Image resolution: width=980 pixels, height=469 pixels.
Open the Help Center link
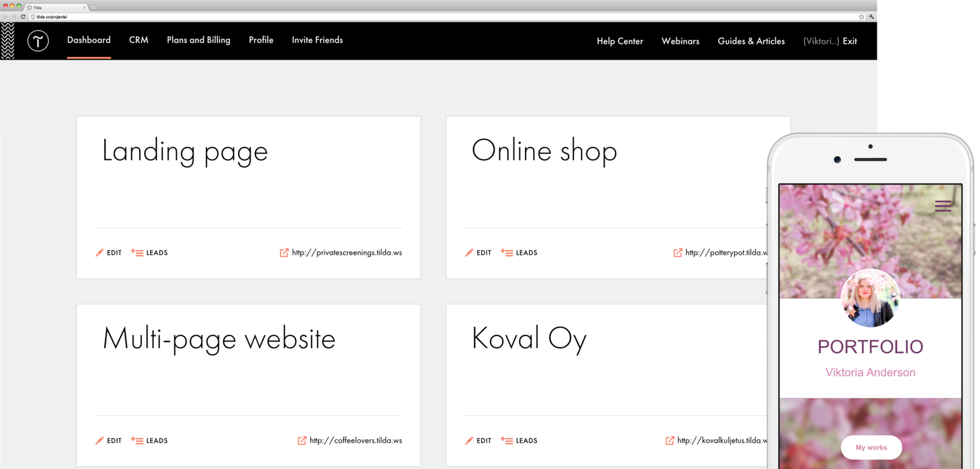619,41
